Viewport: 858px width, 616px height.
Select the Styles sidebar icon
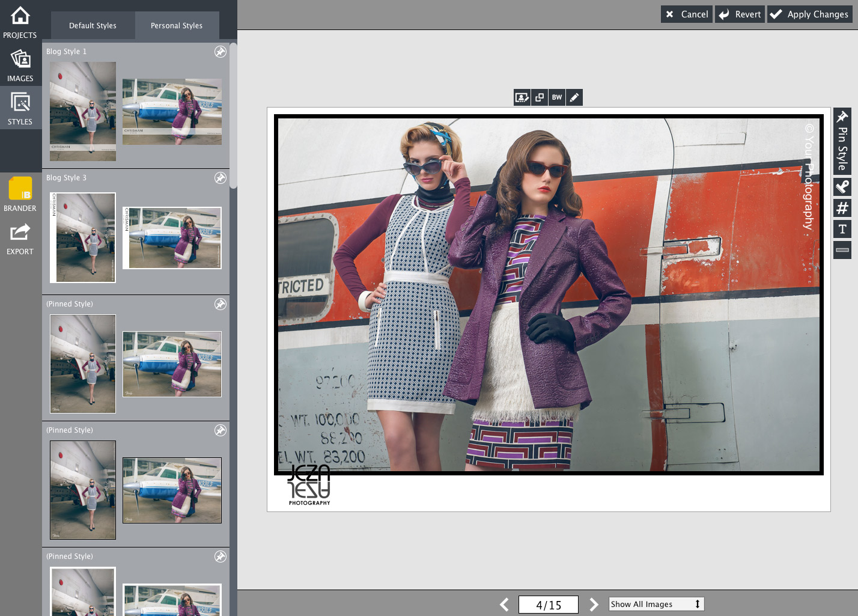click(x=20, y=108)
